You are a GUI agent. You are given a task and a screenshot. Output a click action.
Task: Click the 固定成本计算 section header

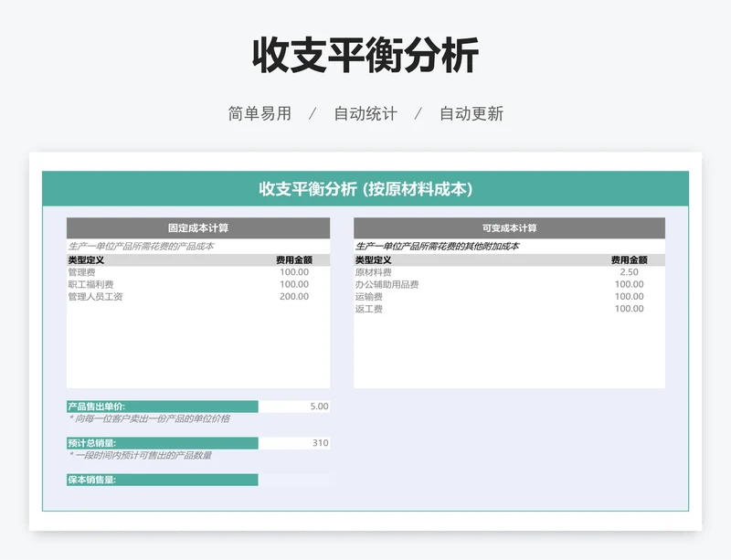click(198, 227)
